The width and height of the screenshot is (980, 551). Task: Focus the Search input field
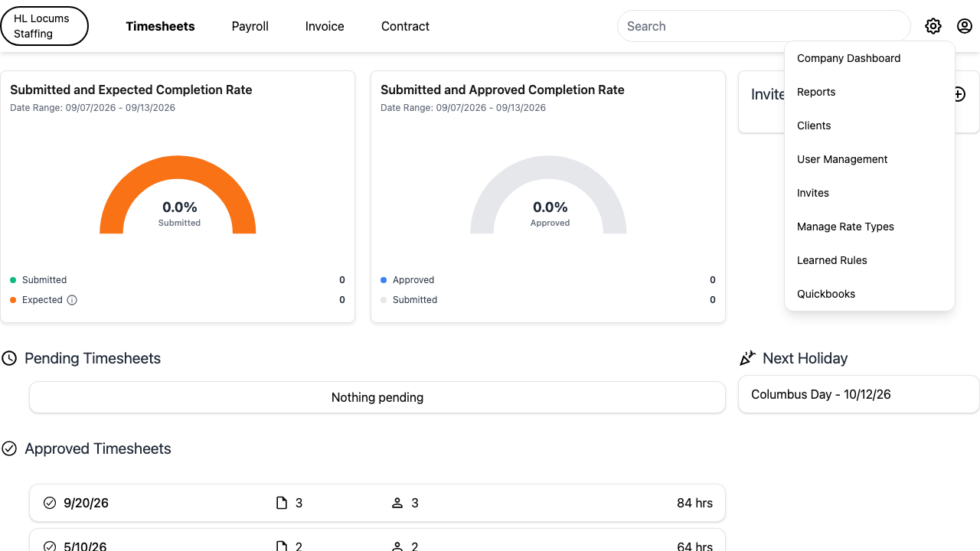pyautogui.click(x=764, y=26)
